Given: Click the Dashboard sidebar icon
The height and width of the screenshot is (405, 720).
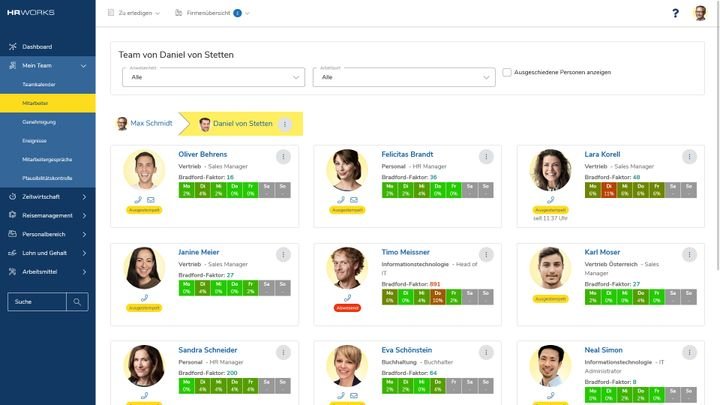Looking at the screenshot, I should coord(12,46).
